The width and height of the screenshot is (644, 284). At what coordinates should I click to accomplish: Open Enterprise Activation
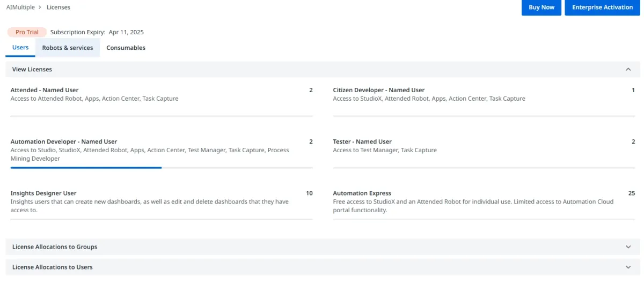point(602,8)
